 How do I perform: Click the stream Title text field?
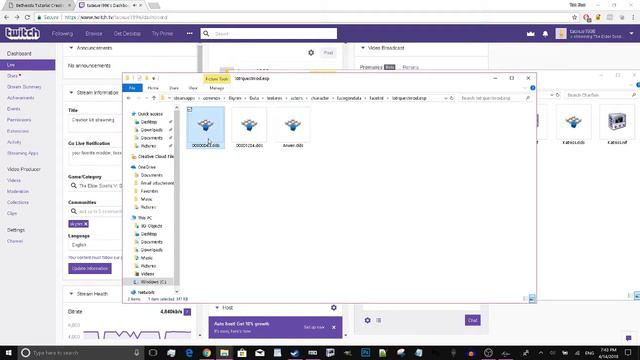95,122
